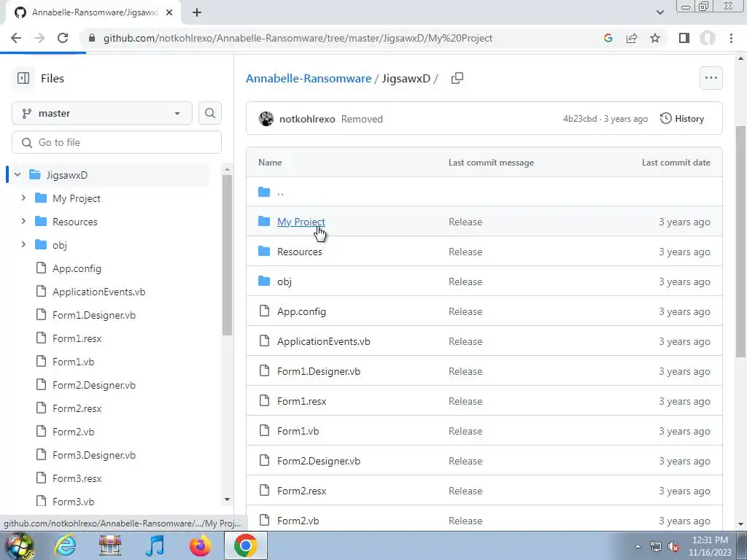747x560 pixels.
Task: Select the Annabelle-Ransomware browser tab
Action: click(x=93, y=13)
